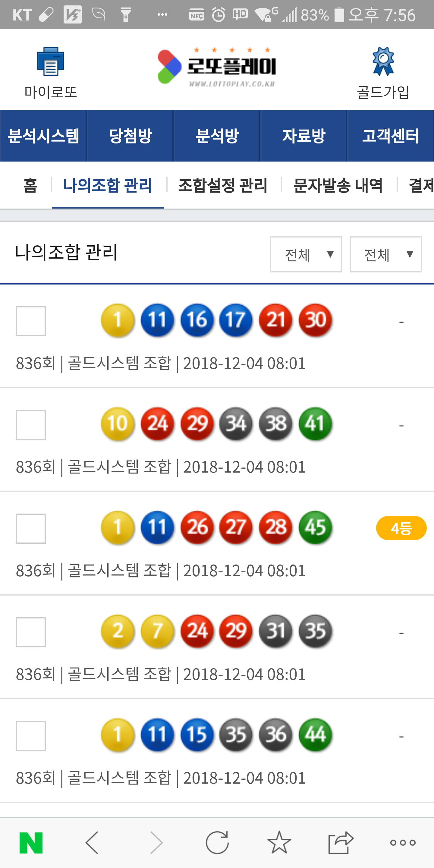
Task: Open the 문자발송 내역 tab
Action: (338, 185)
